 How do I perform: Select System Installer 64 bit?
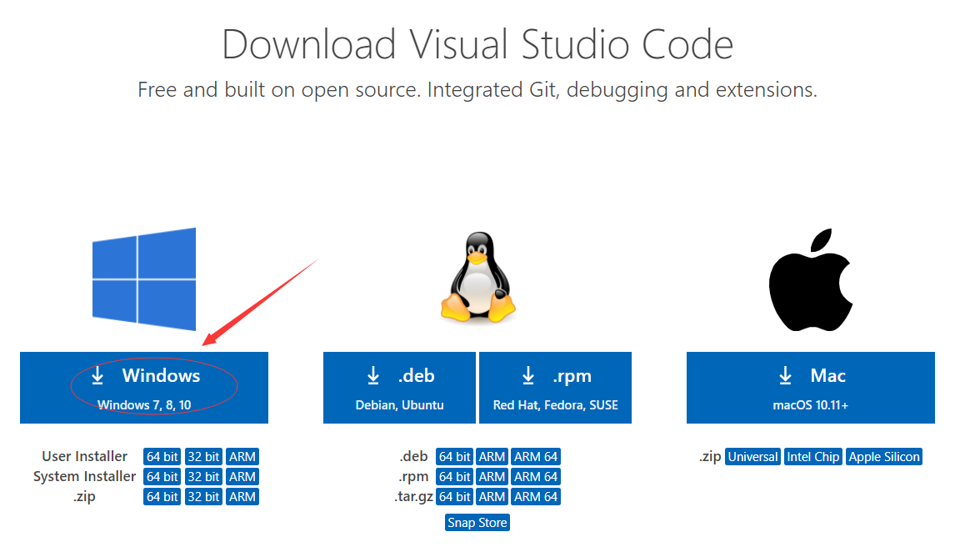coord(162,477)
